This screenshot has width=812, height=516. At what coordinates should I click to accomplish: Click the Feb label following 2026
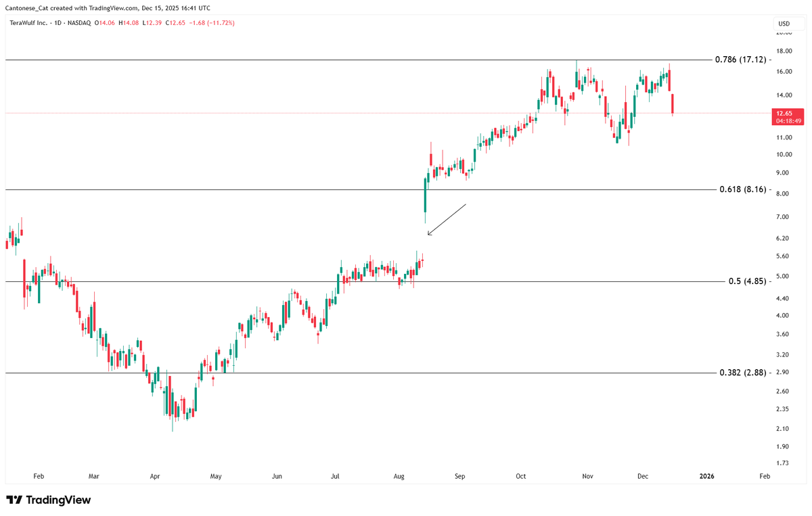tap(765, 476)
